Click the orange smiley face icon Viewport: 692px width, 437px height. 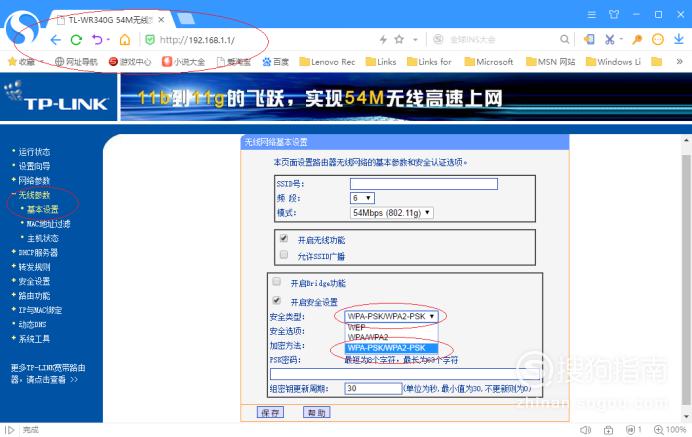tap(658, 39)
